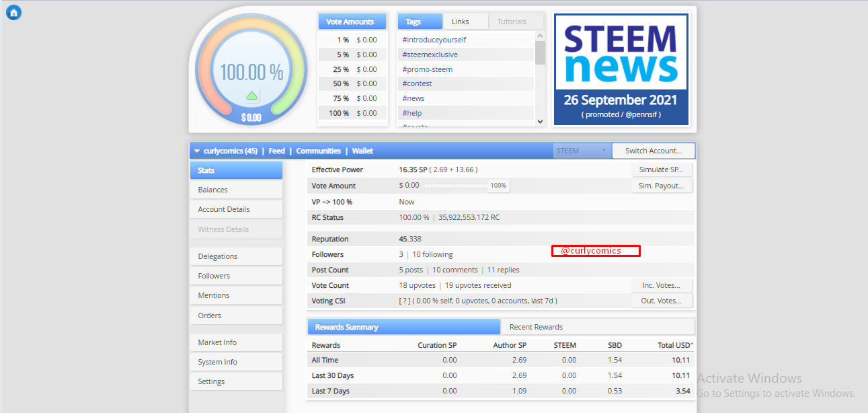This screenshot has width=868, height=413.
Task: Select the 1 % vote amount row
Action: (352, 40)
